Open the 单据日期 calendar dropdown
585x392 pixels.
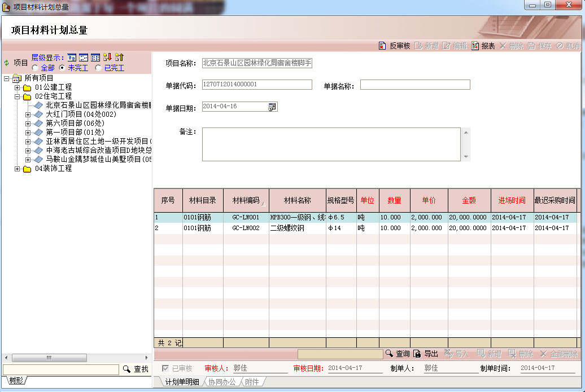pyautogui.click(x=272, y=107)
